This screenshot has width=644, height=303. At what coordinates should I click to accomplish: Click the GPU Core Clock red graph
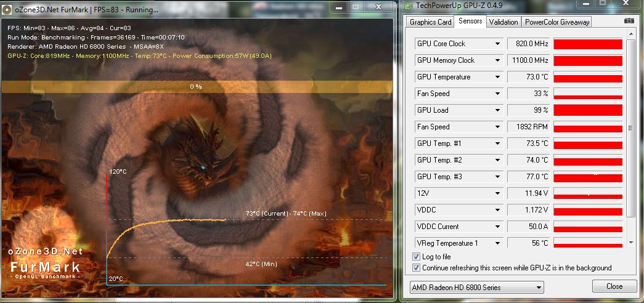[x=588, y=44]
